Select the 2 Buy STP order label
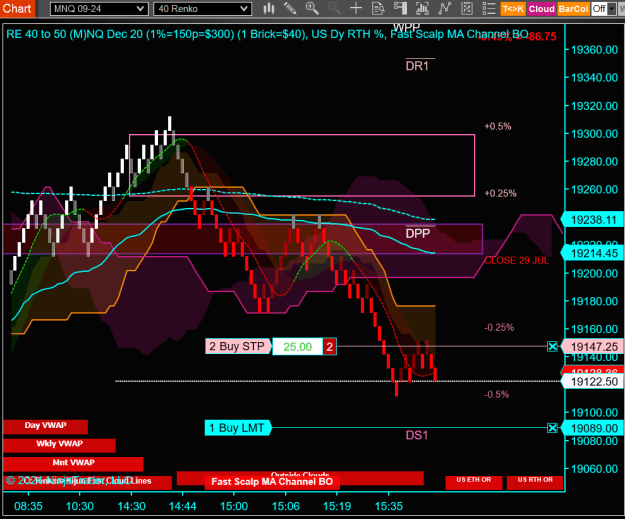The height and width of the screenshot is (519, 625). [238, 346]
